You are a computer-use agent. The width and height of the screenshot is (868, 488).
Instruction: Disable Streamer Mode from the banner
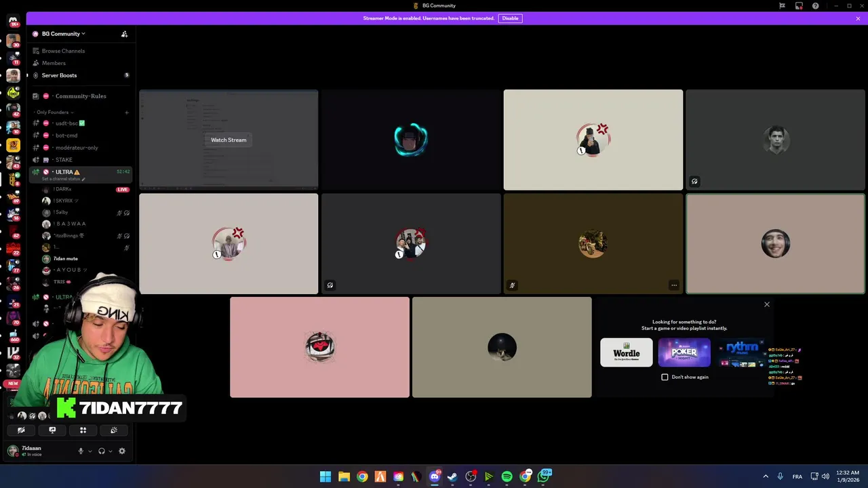click(x=510, y=18)
